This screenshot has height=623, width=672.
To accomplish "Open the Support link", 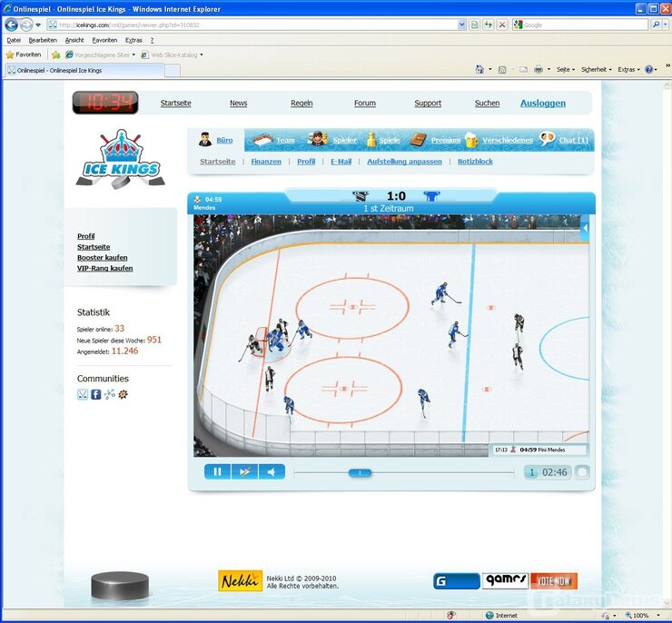I will tap(428, 104).
